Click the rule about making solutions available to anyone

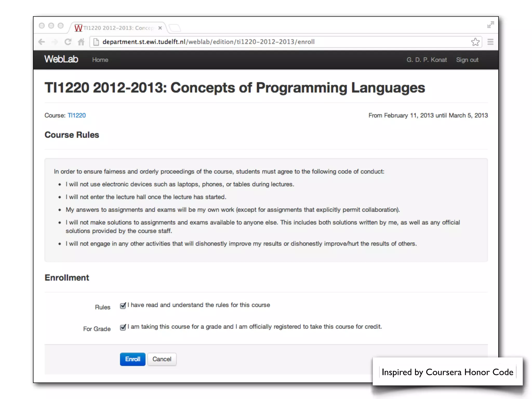[x=263, y=227]
